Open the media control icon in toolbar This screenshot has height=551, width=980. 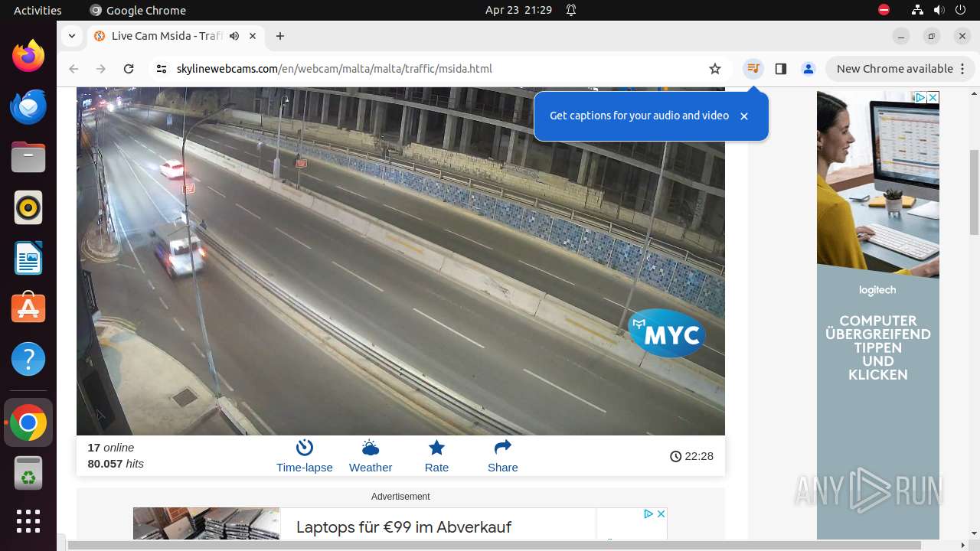(x=753, y=69)
